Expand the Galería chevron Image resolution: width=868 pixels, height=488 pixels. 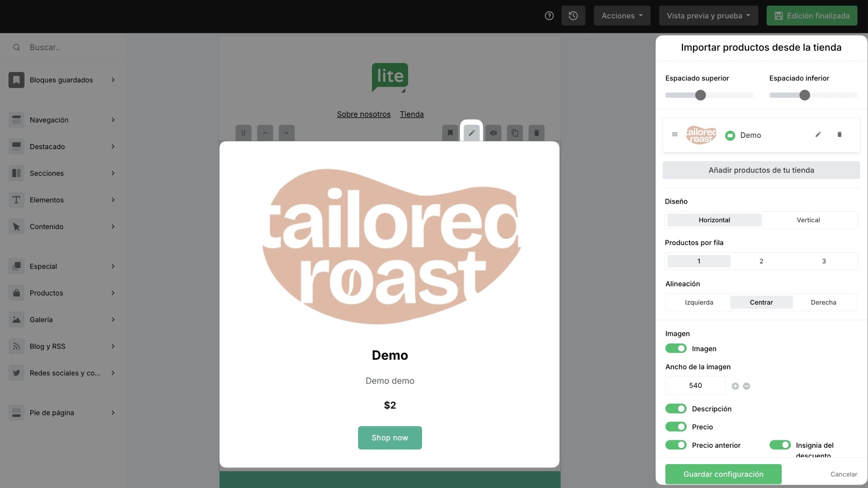click(113, 319)
